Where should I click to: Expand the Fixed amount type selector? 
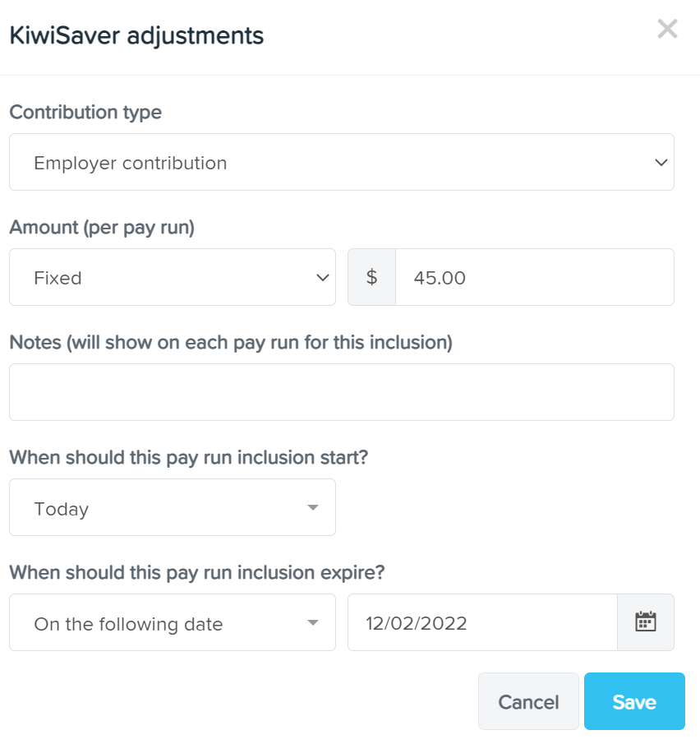[173, 277]
